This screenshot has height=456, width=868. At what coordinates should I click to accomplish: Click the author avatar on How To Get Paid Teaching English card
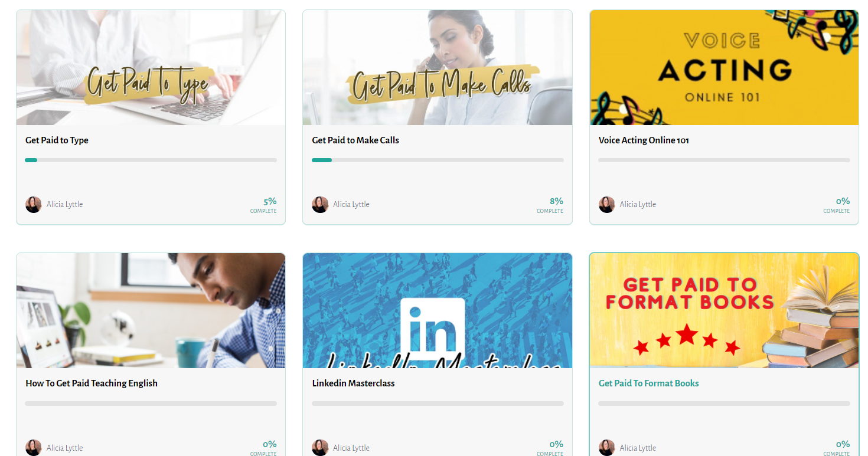click(x=33, y=448)
